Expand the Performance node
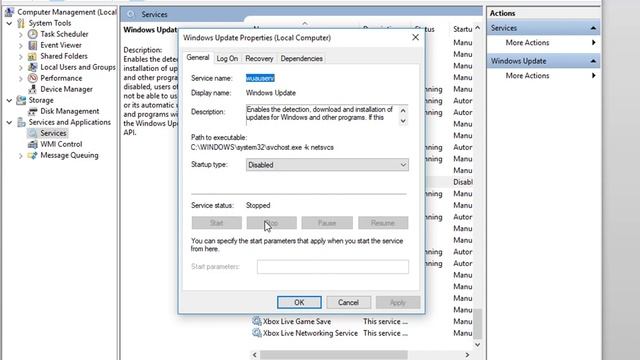The width and height of the screenshot is (640, 360). coord(21,79)
